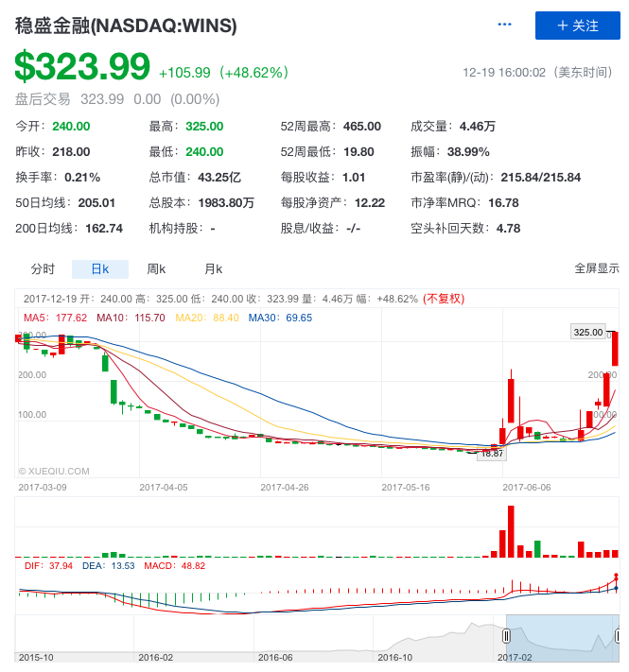Click the 换手率 value 0.21%
The width and height of the screenshot is (629, 672).
82,178
